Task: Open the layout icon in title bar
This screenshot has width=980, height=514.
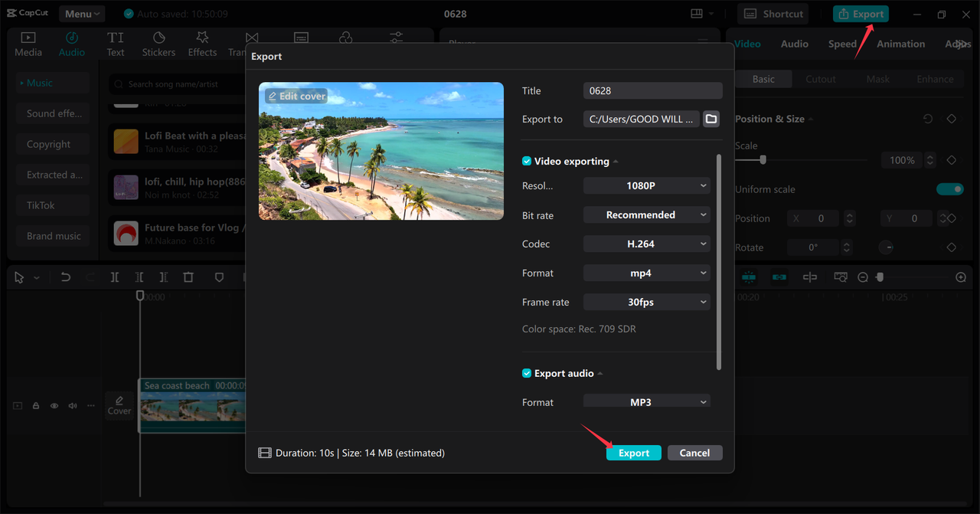Action: [x=697, y=14]
